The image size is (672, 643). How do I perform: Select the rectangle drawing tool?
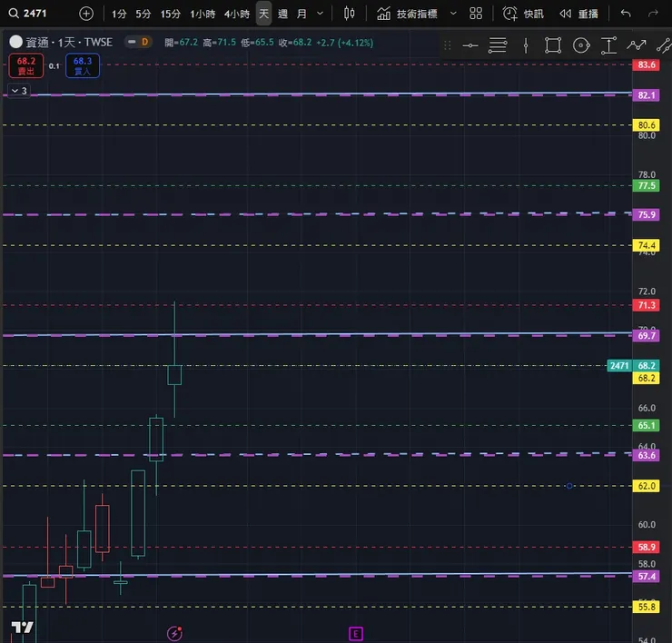point(553,45)
